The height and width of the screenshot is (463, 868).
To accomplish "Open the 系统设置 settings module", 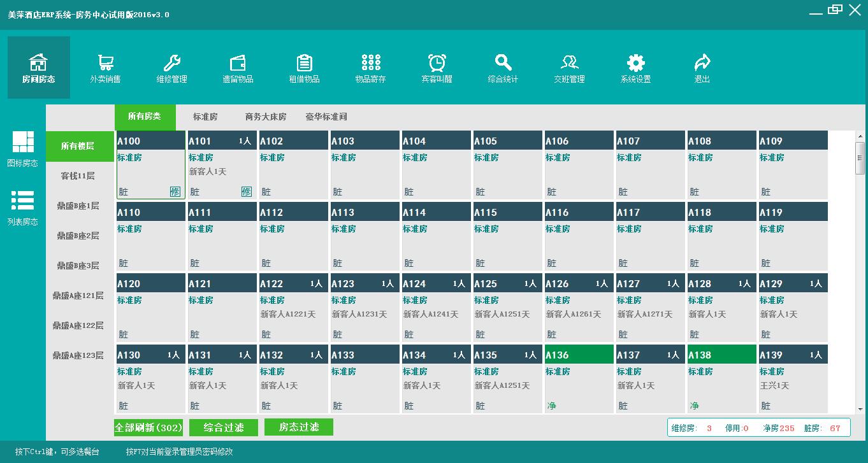I will pos(636,67).
